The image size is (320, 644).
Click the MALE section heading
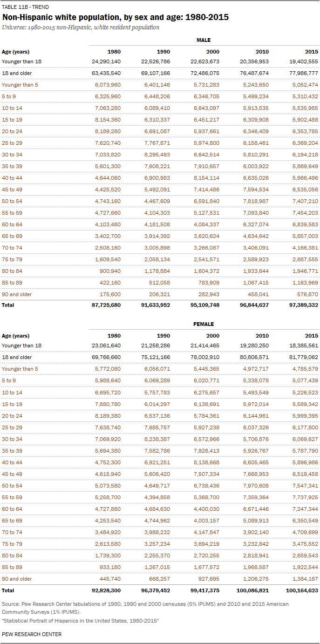pos(203,41)
